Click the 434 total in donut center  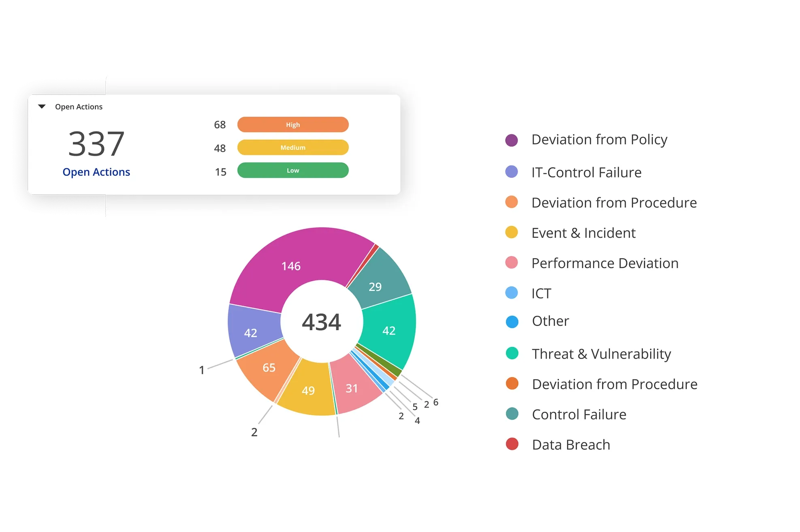pyautogui.click(x=322, y=322)
